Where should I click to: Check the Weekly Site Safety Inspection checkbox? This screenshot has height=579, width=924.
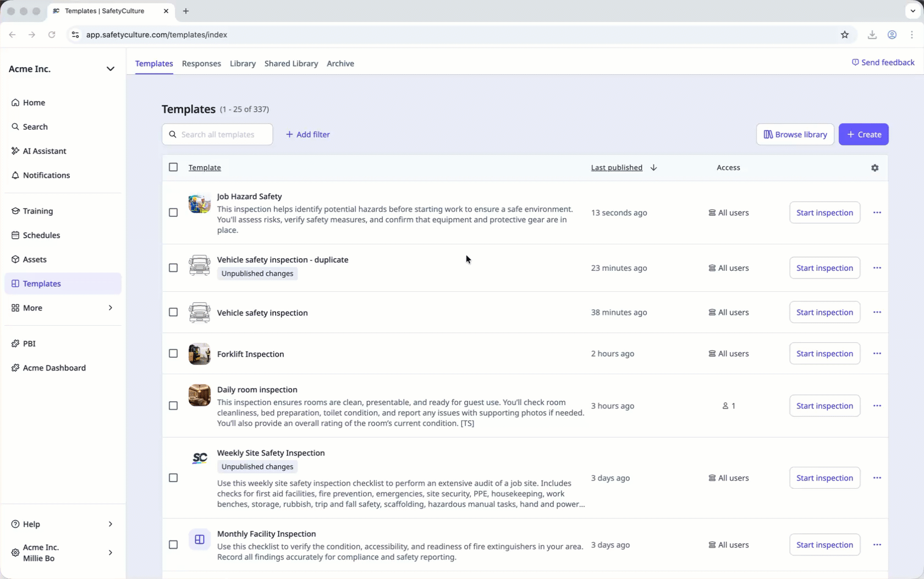(x=173, y=478)
